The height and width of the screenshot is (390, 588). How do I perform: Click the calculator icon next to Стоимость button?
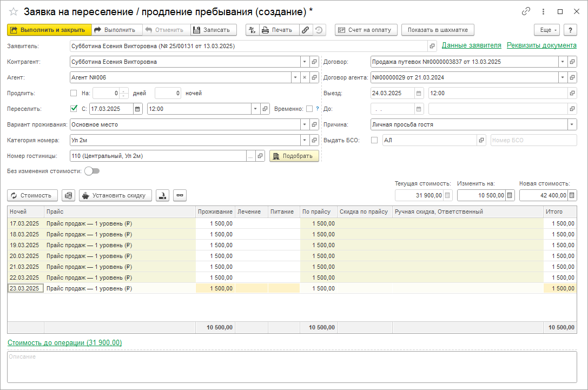(68, 195)
